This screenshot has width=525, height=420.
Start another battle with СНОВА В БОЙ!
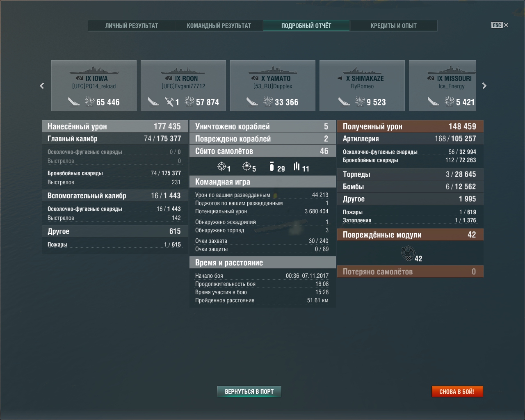457,391
